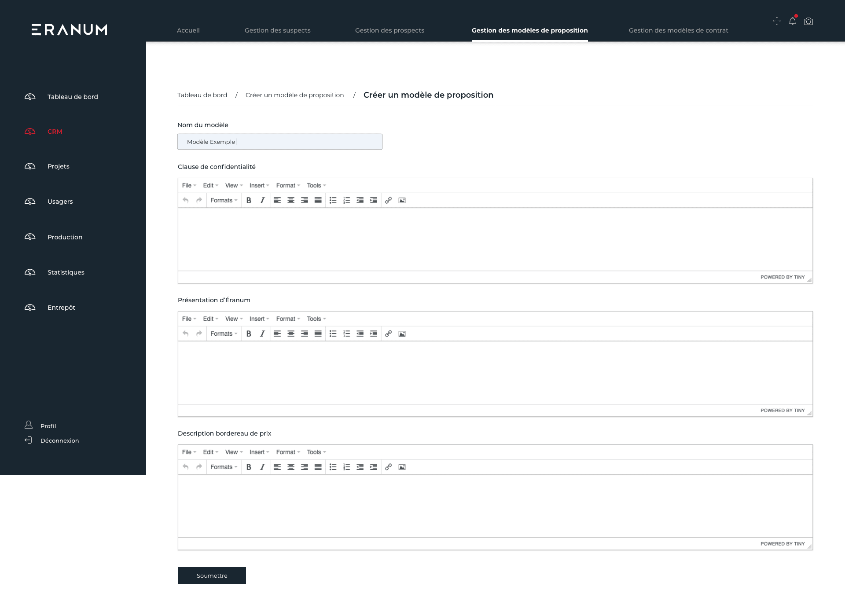The height and width of the screenshot is (616, 845).
Task: Align right in Clause de confidentialité editor
Action: pos(305,200)
